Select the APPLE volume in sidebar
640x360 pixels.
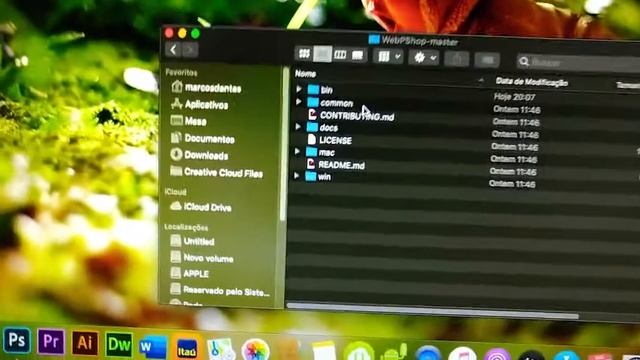tap(190, 273)
